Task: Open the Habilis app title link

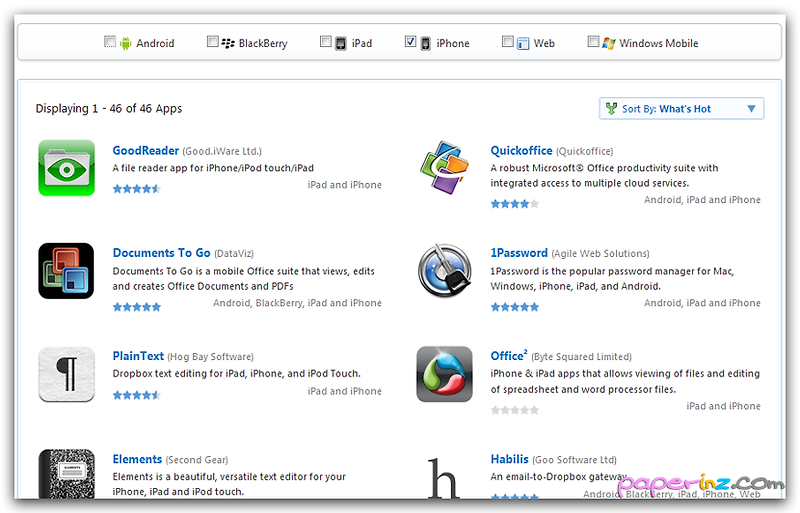Action: [509, 459]
